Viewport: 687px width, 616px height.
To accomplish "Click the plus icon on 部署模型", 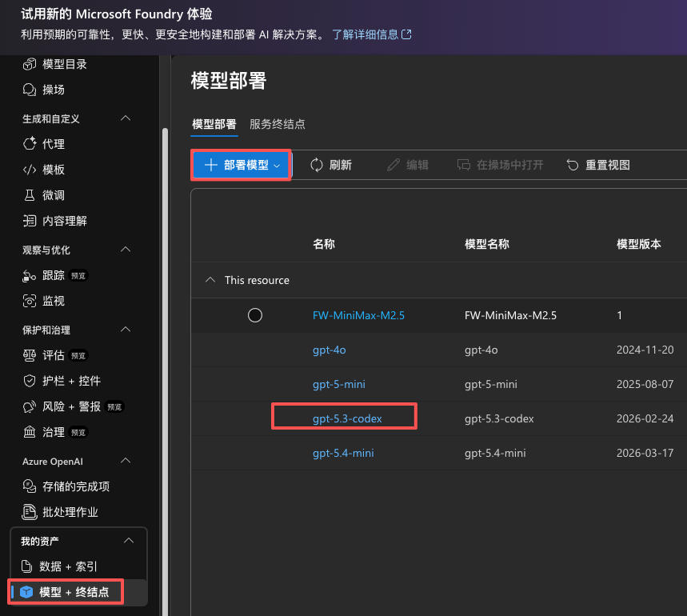I will 211,165.
